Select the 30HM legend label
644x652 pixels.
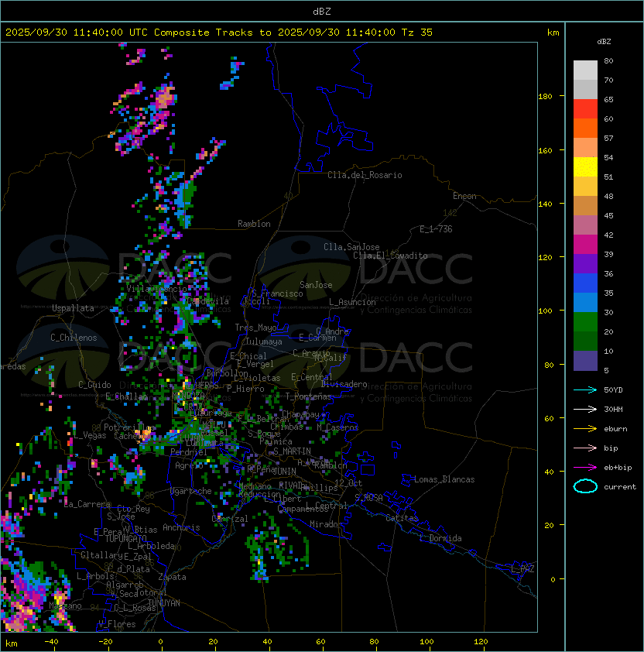tap(613, 410)
